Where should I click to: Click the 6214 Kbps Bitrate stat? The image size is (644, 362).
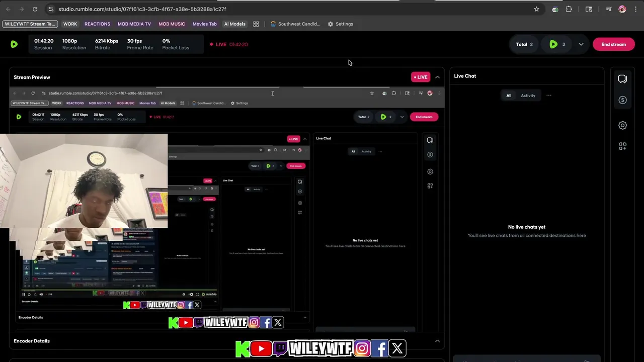tap(107, 44)
